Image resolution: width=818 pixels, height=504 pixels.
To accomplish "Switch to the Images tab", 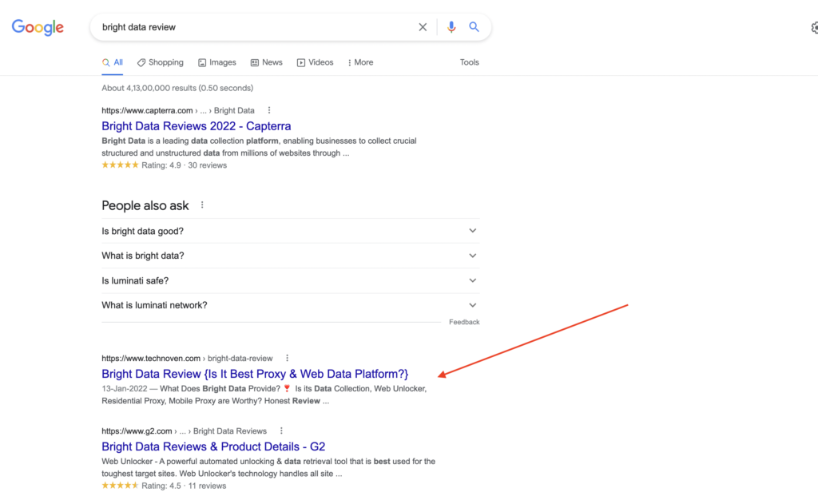I will click(217, 62).
